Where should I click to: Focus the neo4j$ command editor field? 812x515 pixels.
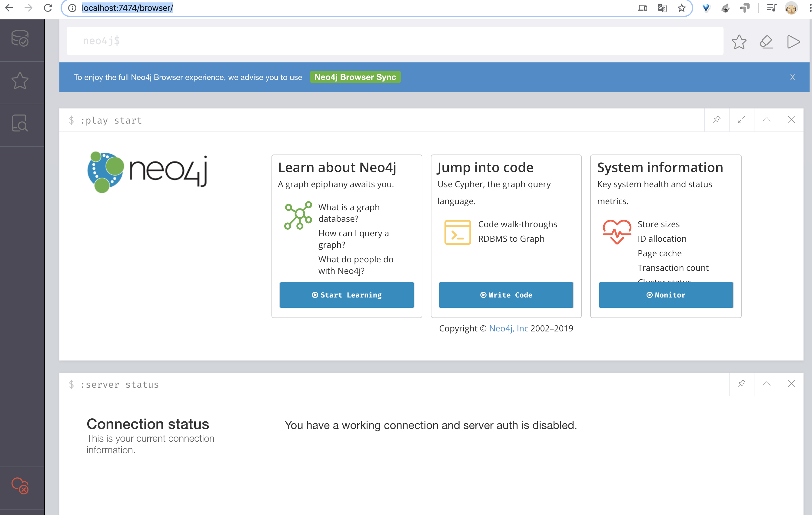click(394, 41)
